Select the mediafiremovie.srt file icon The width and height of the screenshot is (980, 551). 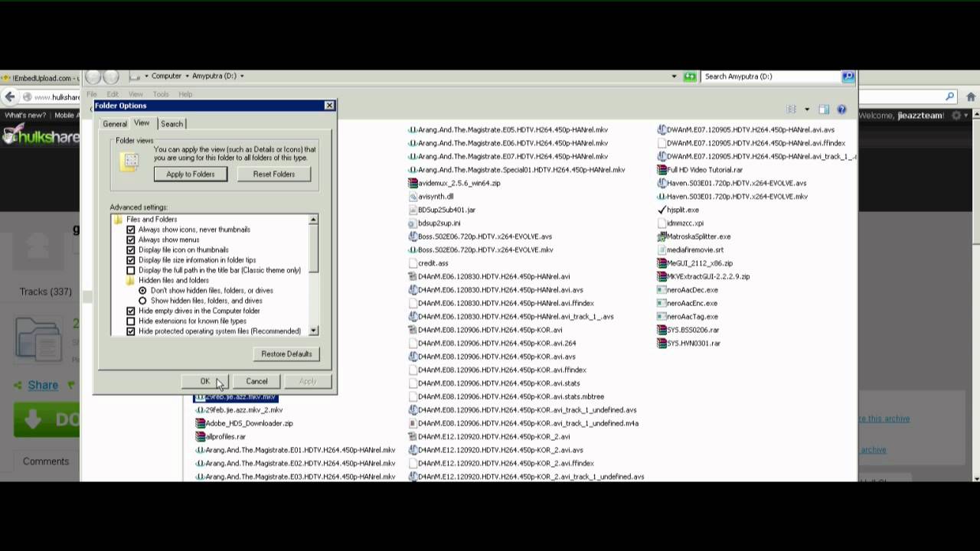[661, 249]
